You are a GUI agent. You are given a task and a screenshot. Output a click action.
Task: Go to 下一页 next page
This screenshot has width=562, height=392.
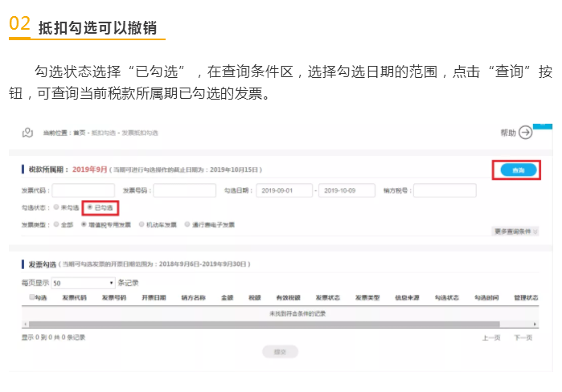coord(523,337)
